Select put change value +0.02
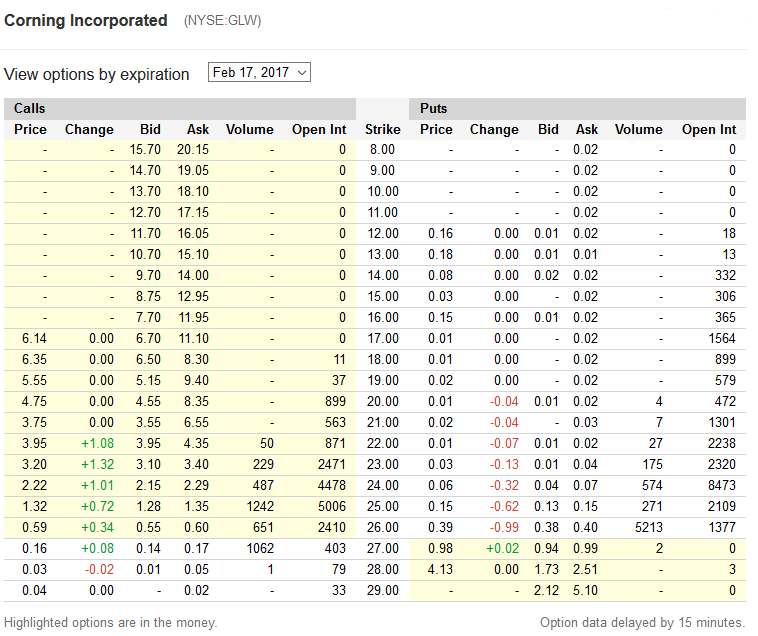 coord(503,549)
